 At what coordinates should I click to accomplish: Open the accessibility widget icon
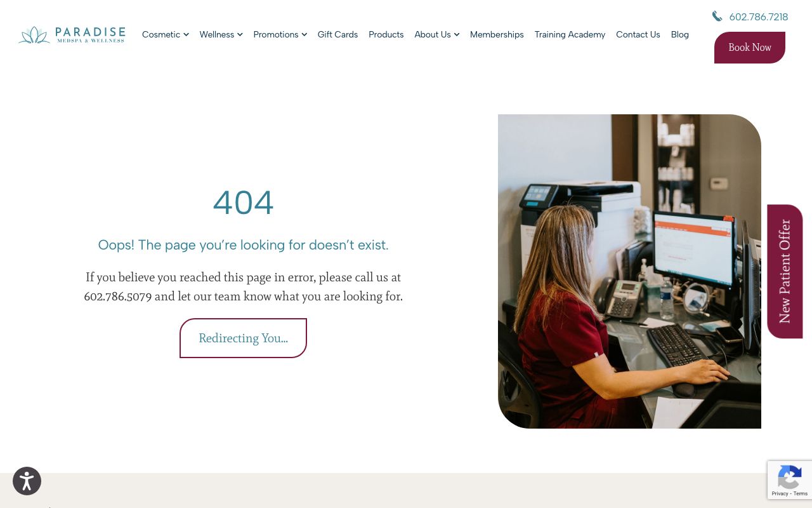(27, 481)
